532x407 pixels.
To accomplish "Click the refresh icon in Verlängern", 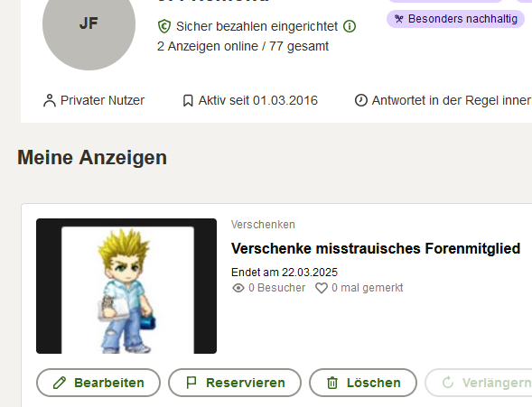I will 448,383.
